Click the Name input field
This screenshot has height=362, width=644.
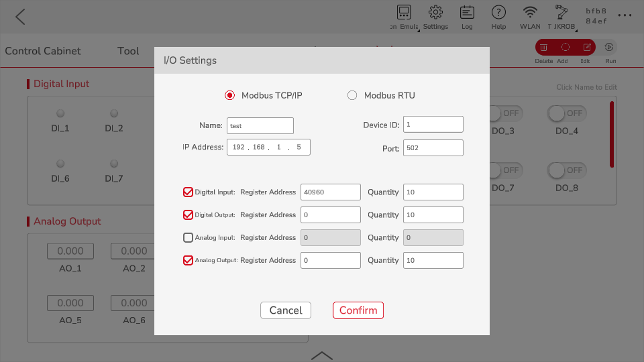260,125
